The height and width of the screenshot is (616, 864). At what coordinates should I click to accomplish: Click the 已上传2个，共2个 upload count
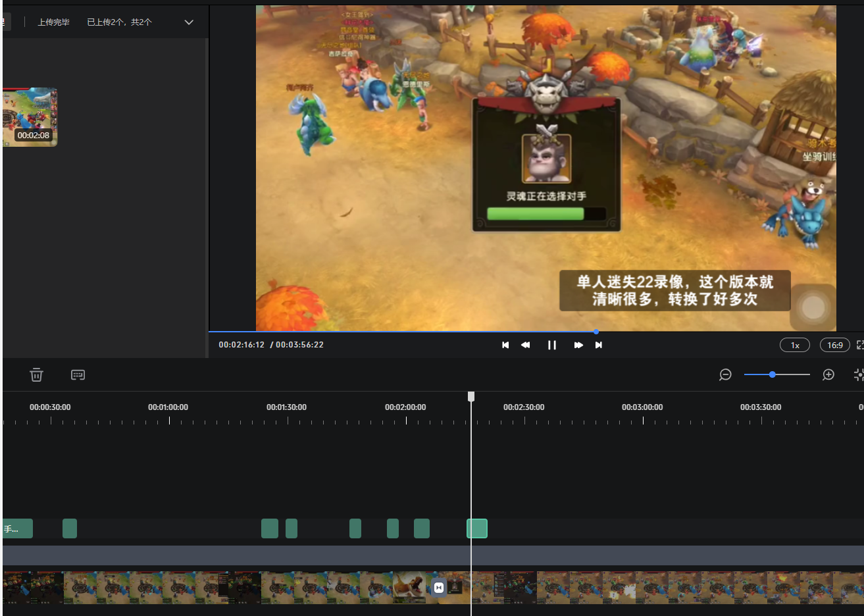pos(120,22)
